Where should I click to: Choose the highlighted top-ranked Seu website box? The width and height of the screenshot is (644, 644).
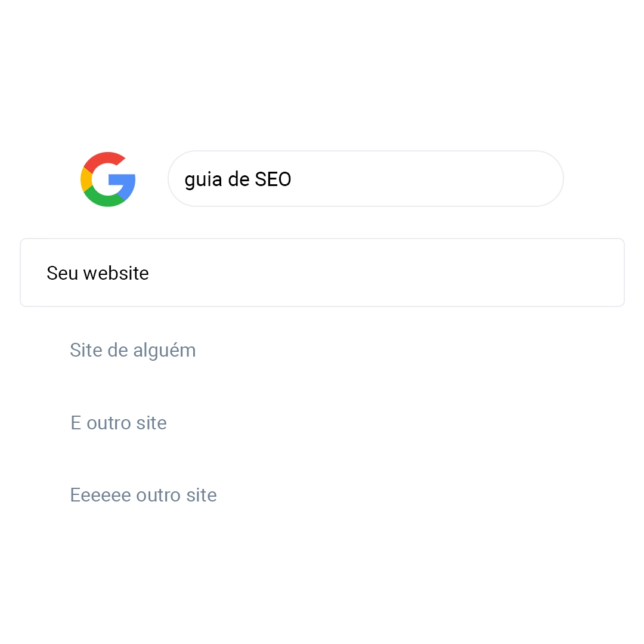point(323,273)
